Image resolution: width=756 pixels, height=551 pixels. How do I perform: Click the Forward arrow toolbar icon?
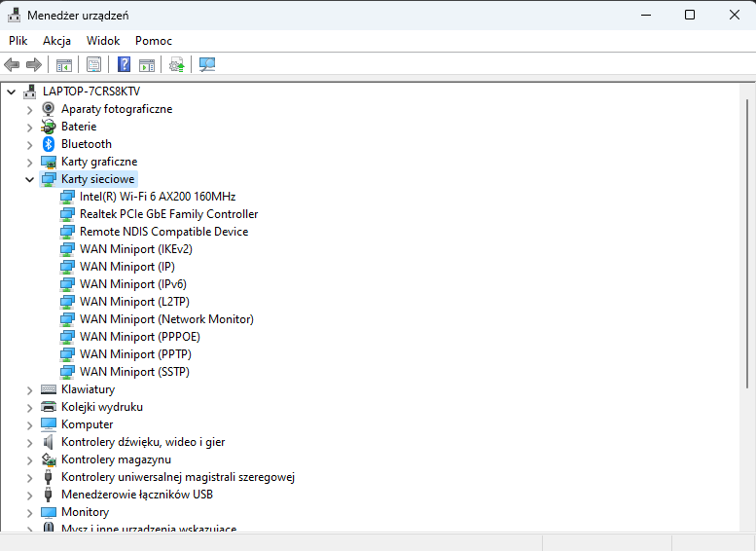34,64
